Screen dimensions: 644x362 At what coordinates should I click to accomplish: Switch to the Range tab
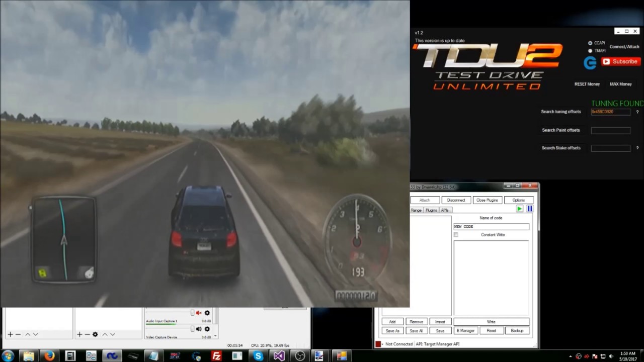coord(416,210)
